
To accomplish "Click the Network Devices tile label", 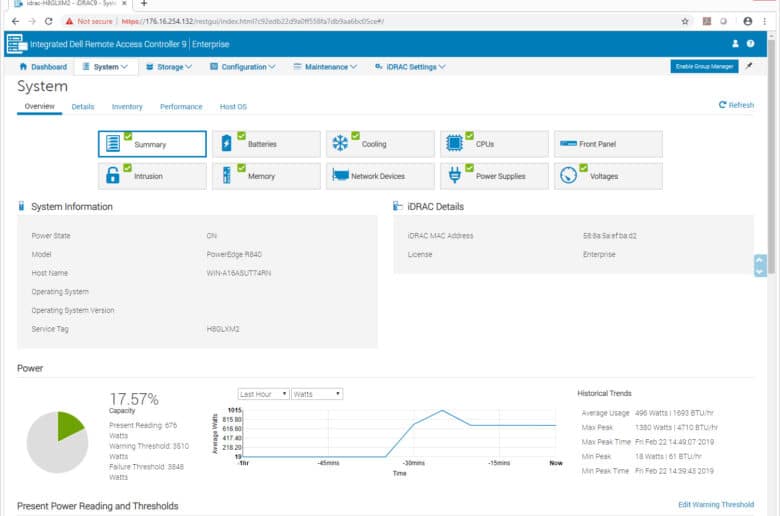I will point(378,176).
